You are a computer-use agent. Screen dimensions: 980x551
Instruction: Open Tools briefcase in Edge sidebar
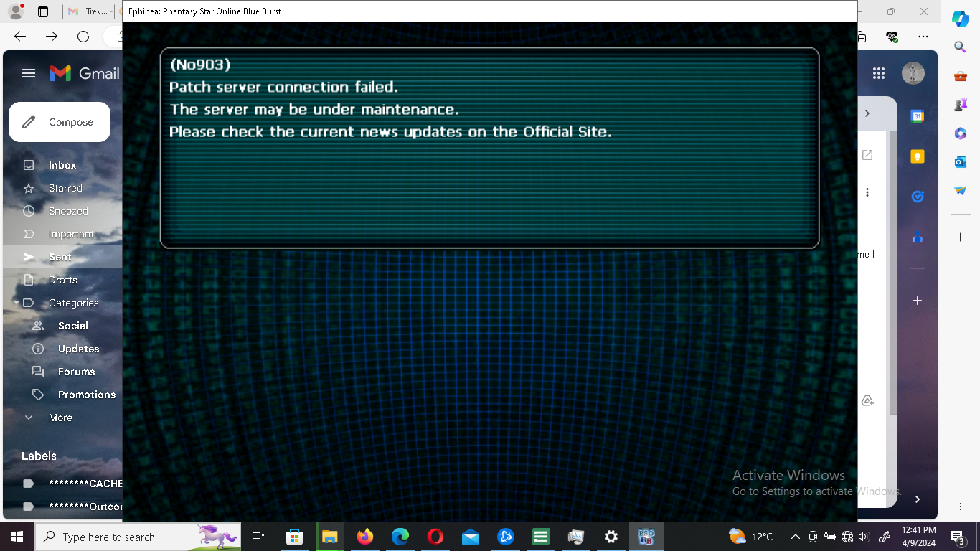pyautogui.click(x=960, y=76)
